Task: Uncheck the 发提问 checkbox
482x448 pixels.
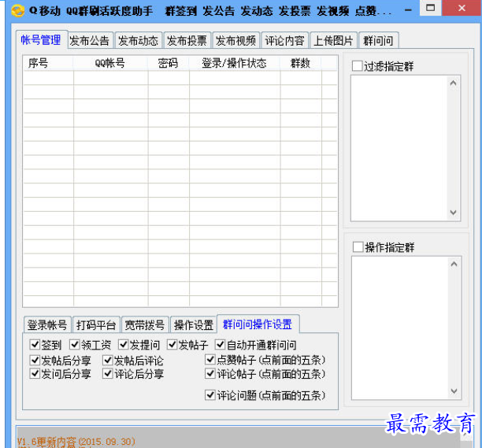Action: click(x=124, y=344)
